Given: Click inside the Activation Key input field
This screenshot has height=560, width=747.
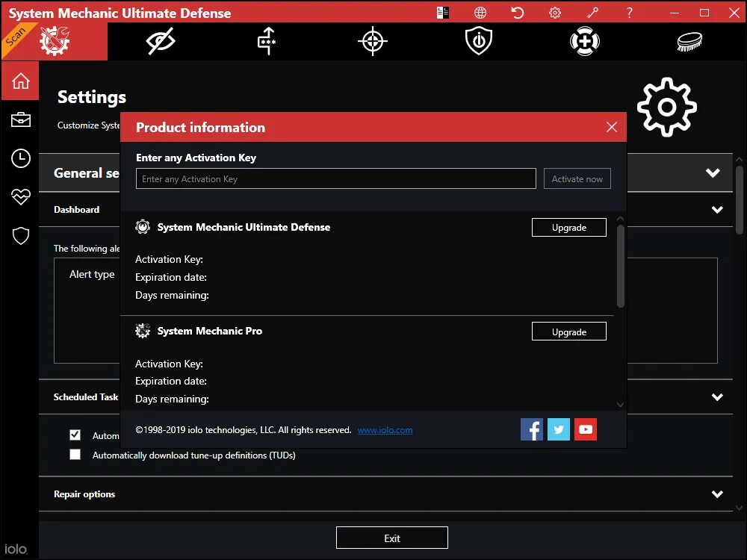Looking at the screenshot, I should (336, 178).
